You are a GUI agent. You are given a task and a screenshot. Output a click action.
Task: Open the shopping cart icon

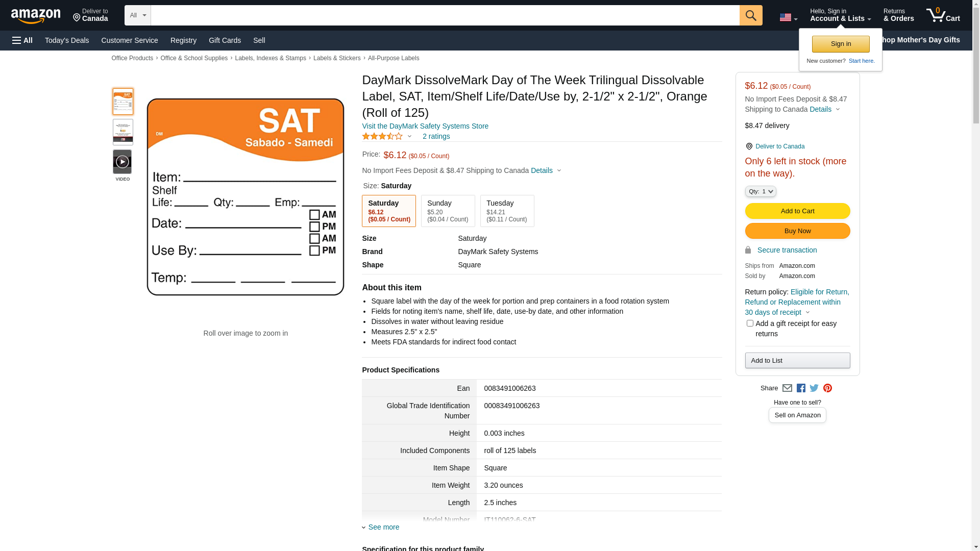[942, 15]
